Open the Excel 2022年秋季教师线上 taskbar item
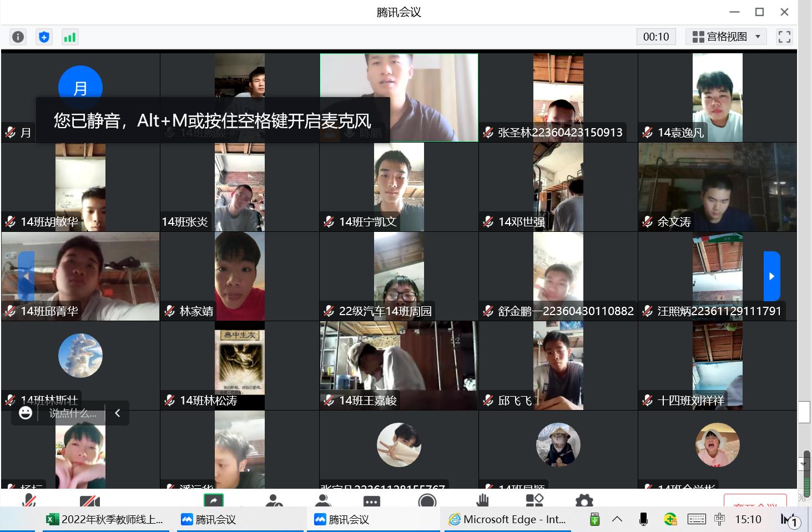 (x=104, y=519)
